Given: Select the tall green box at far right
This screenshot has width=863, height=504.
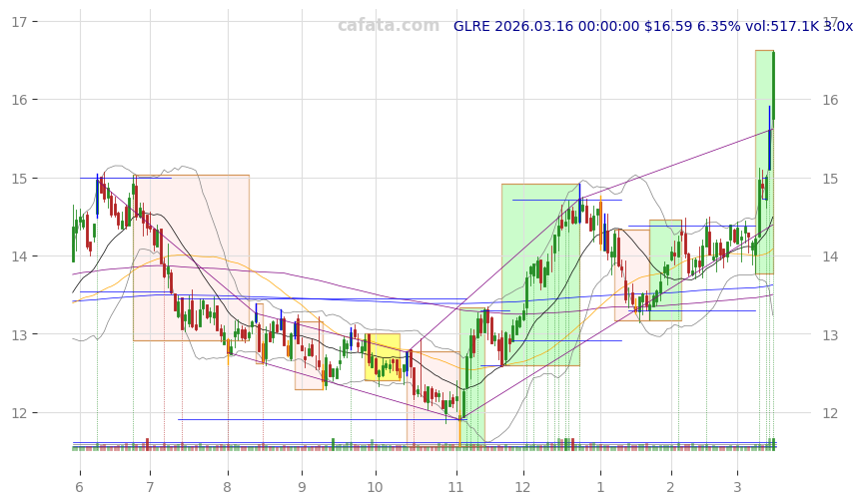Looking at the screenshot, I should pos(764,162).
